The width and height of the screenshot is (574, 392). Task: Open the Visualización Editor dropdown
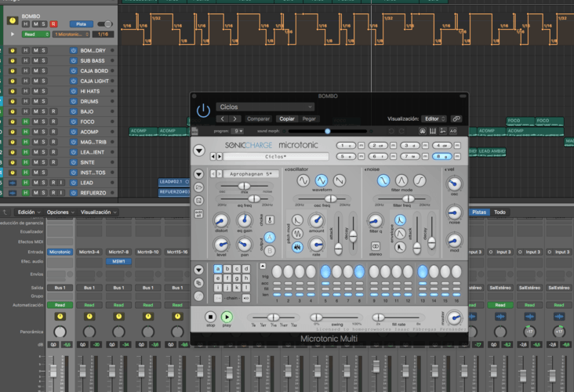click(x=434, y=118)
